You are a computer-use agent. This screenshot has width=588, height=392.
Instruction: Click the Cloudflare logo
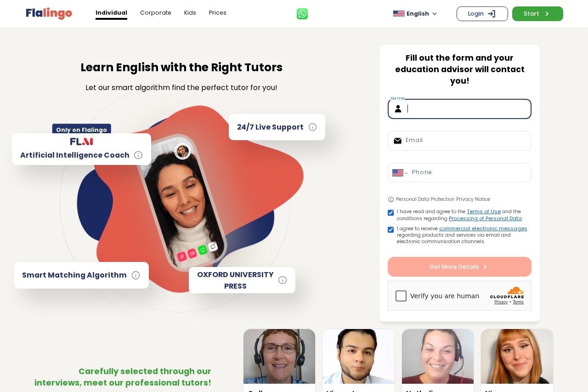tap(507, 293)
